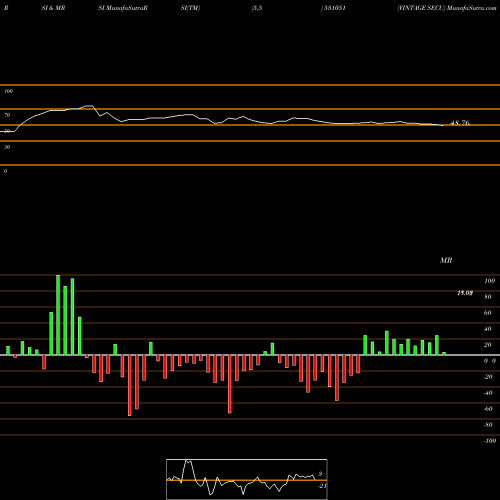Viewport: 500px width, 500px height.
Task: Click the "50" RSI axis label
Action: (7, 131)
